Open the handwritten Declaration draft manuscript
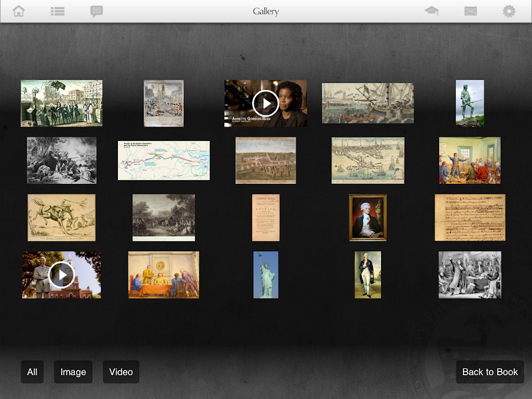The width and height of the screenshot is (532, 399). (x=470, y=218)
